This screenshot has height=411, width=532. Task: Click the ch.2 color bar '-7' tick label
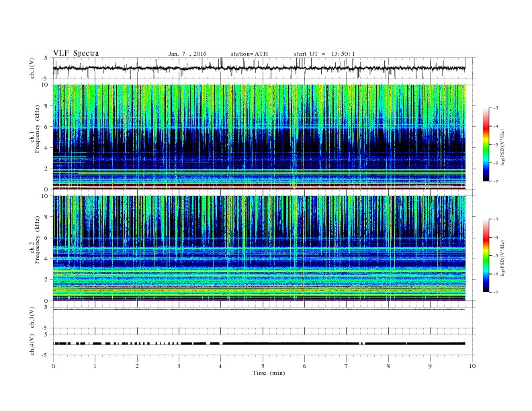496,292
